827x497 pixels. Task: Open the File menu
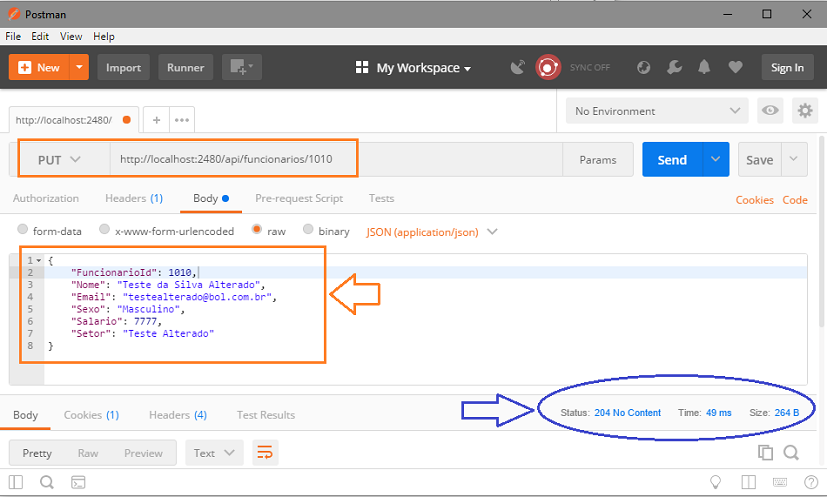pyautogui.click(x=13, y=36)
